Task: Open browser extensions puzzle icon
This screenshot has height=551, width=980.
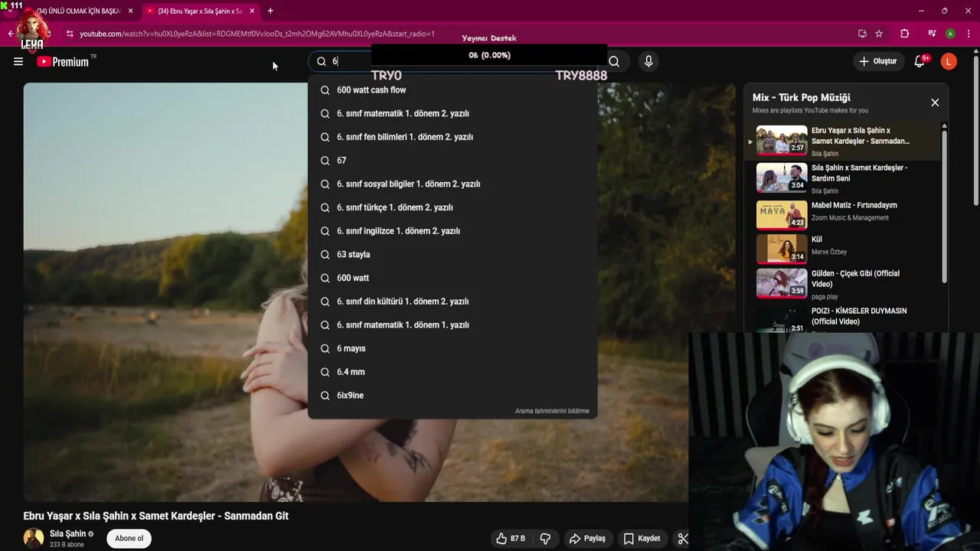Action: click(904, 34)
